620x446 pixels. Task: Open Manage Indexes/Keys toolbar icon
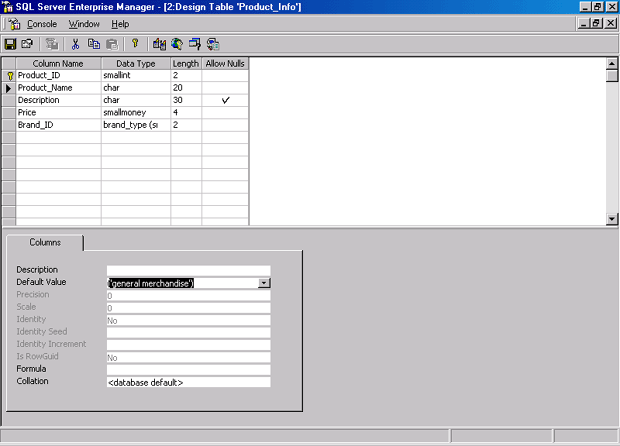click(x=195, y=44)
